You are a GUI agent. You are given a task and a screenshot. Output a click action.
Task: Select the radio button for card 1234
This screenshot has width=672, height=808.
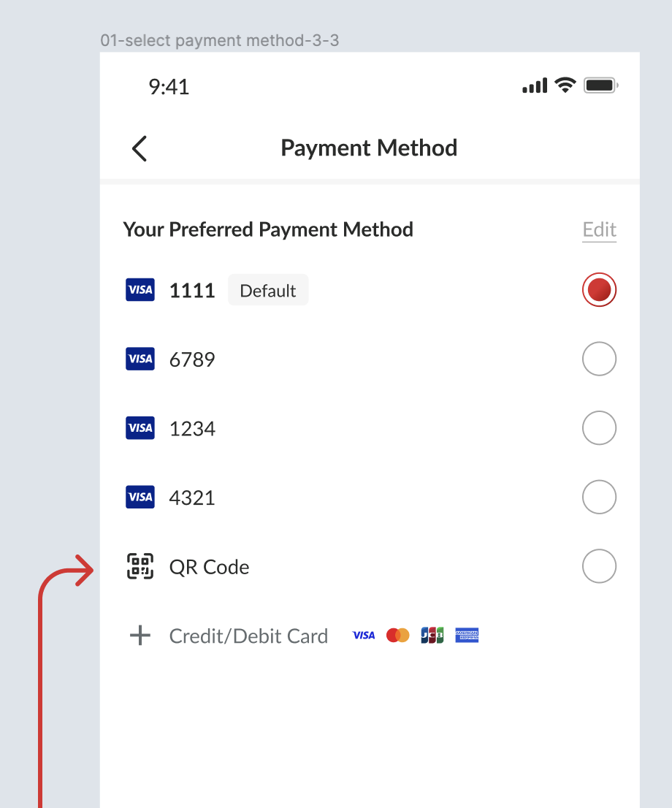coord(599,428)
